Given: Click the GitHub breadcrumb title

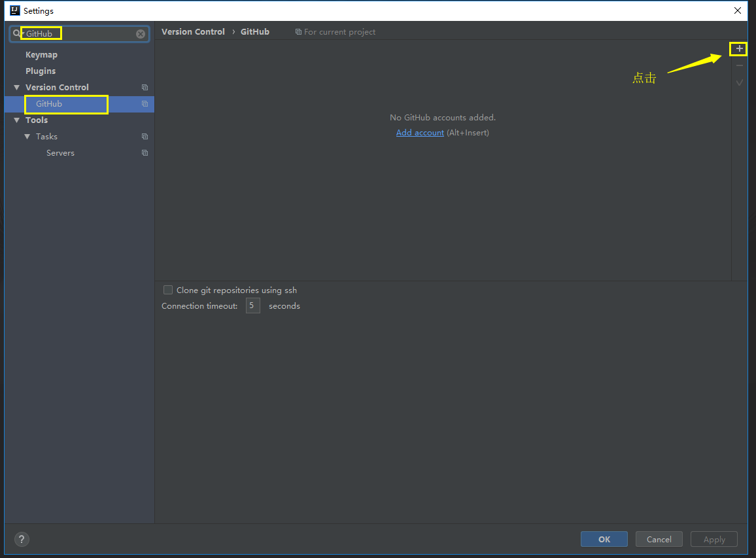Looking at the screenshot, I should (255, 32).
